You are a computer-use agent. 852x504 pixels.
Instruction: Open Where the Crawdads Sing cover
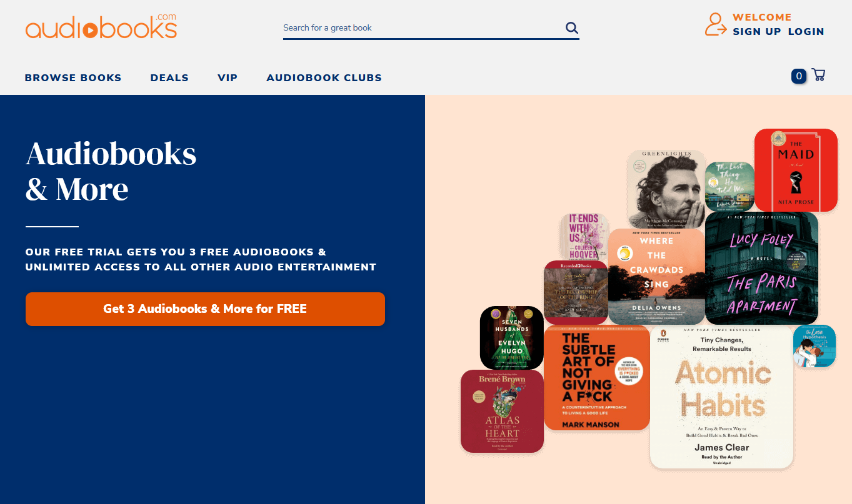click(656, 277)
